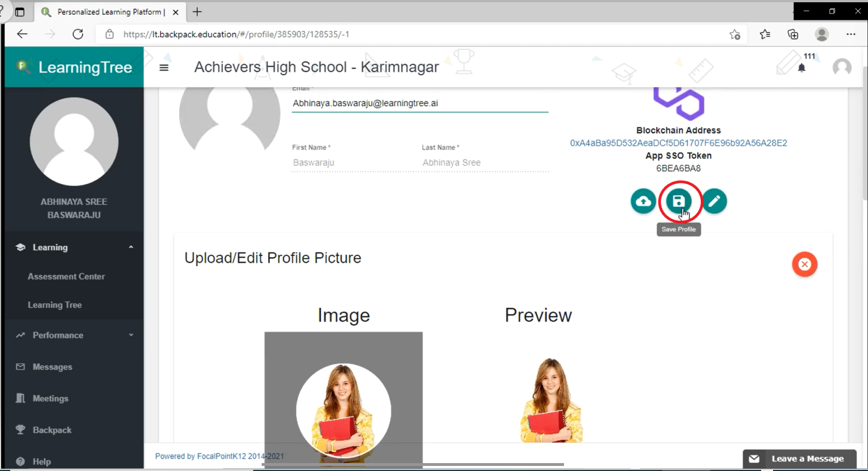868x471 pixels.
Task: Expand the Performance sidebar section
Action: (131, 335)
